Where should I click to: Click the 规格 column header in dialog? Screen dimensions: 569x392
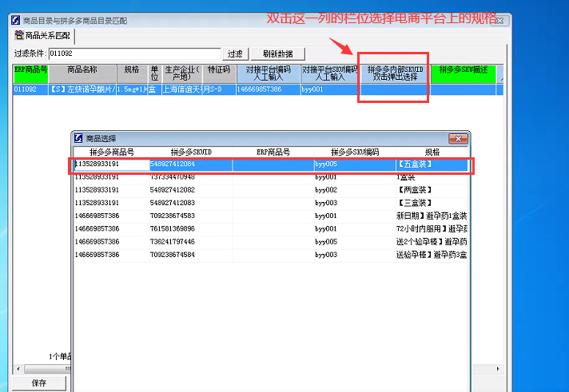tap(432, 152)
